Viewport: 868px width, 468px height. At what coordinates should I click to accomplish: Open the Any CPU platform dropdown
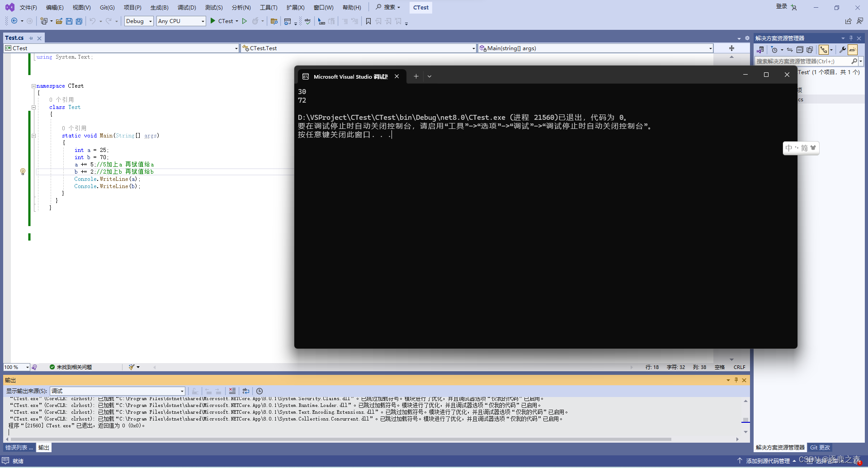181,21
